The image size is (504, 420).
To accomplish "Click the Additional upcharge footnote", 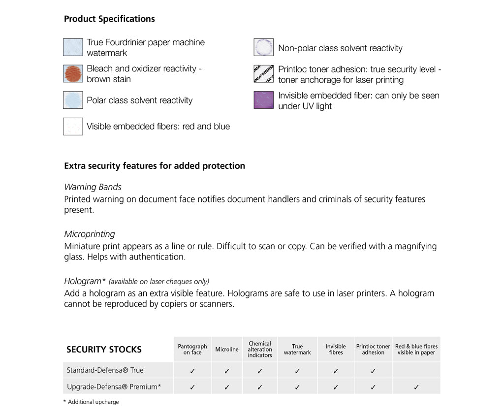I will click(x=93, y=402).
